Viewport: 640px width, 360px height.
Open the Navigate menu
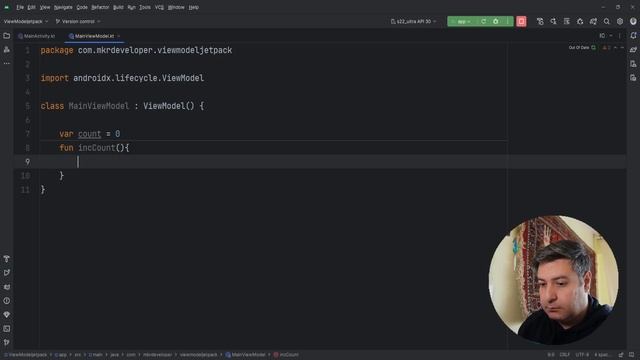[63, 7]
